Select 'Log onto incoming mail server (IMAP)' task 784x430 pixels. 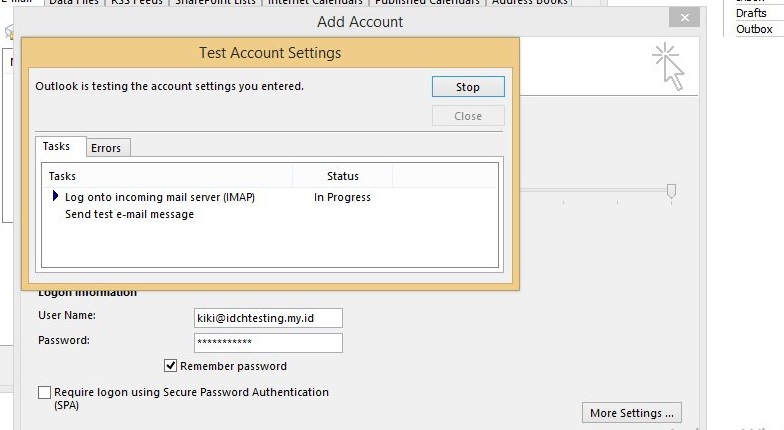160,197
